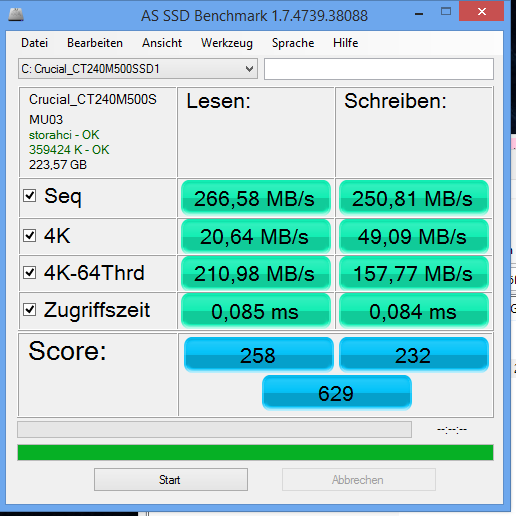Open the Hilfe menu
This screenshot has height=516, width=516.
click(346, 43)
